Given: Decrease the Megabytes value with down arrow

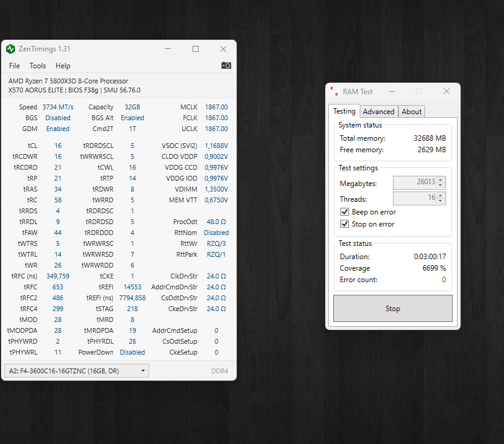Looking at the screenshot, I should click(441, 185).
